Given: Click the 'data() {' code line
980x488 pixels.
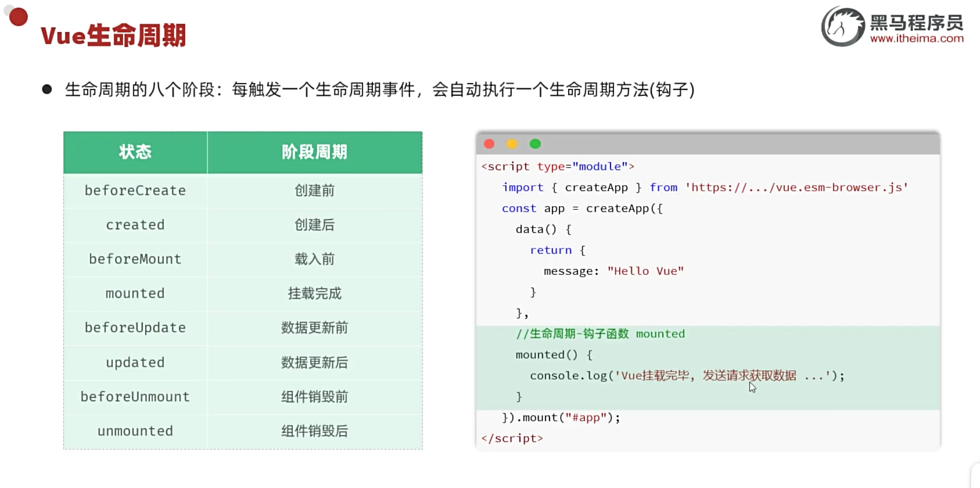Looking at the screenshot, I should (x=544, y=229).
